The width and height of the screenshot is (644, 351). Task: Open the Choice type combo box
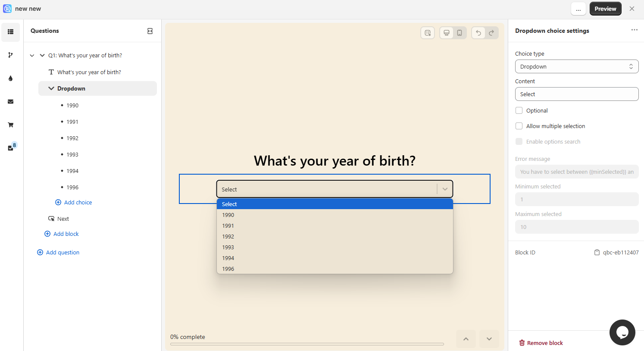coord(577,66)
